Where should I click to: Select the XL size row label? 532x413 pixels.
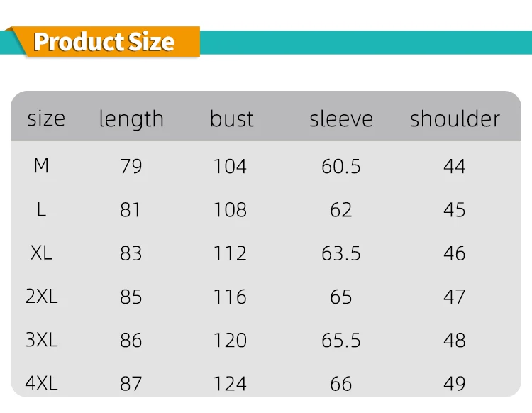click(41, 253)
